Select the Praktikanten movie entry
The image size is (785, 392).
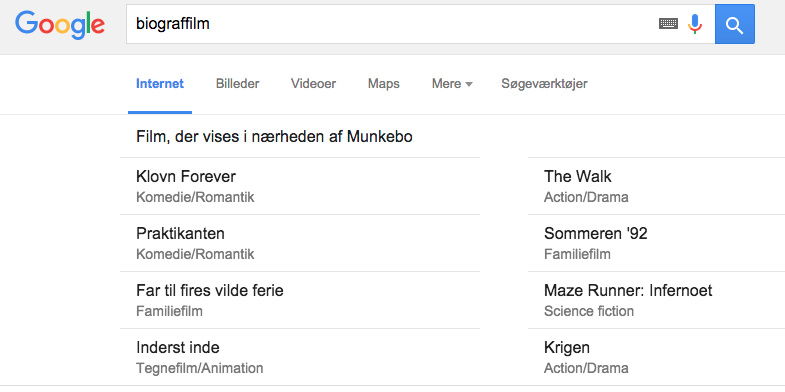[x=300, y=243]
